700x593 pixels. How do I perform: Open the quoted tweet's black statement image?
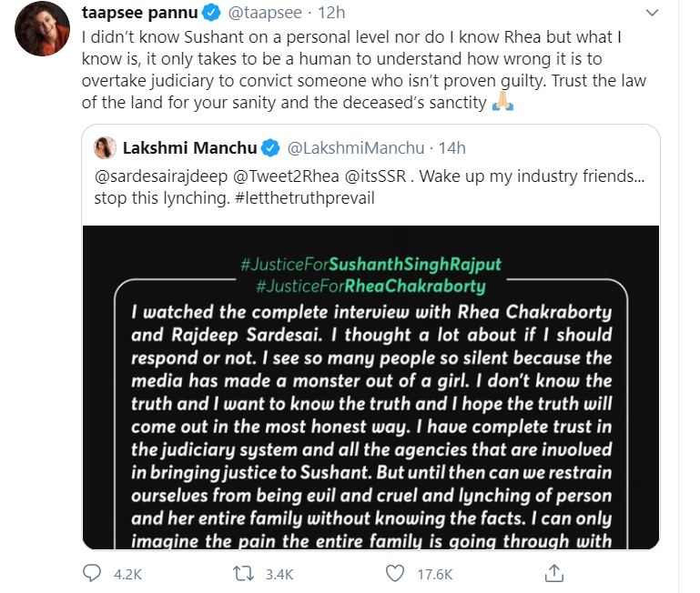[x=370, y=387]
